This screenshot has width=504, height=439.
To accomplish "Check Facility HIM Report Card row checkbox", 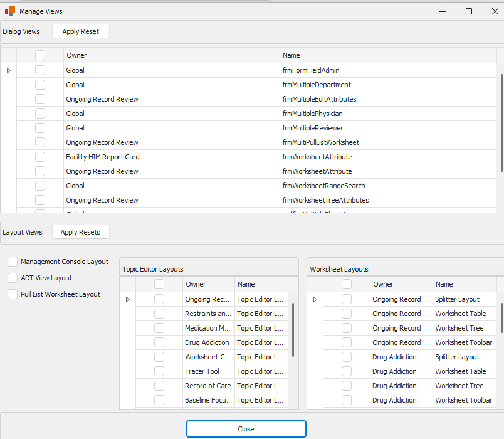I will pos(40,157).
